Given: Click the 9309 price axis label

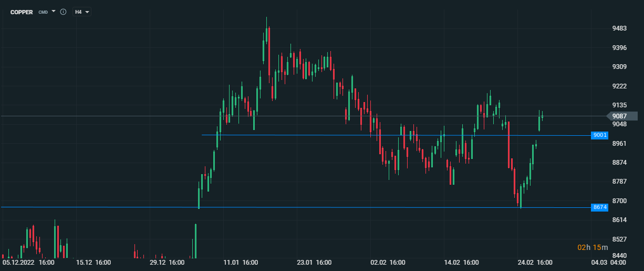Looking at the screenshot, I should [x=619, y=67].
